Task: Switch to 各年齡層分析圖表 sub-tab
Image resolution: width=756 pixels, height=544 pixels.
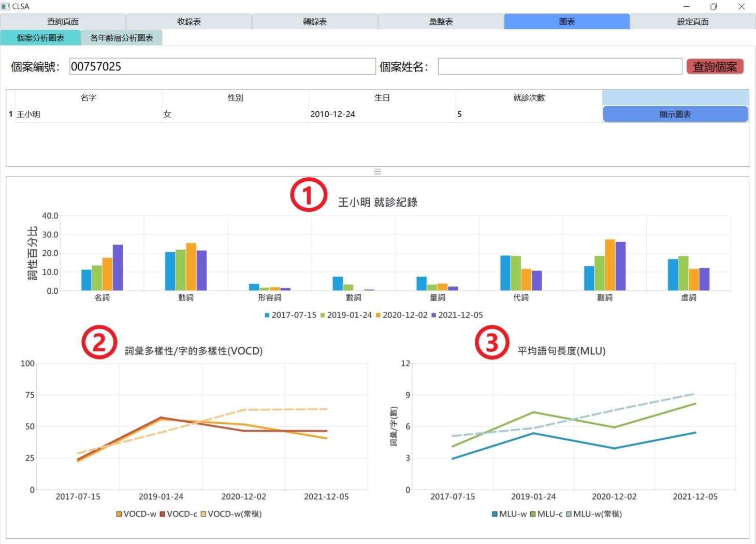Action: click(x=121, y=38)
